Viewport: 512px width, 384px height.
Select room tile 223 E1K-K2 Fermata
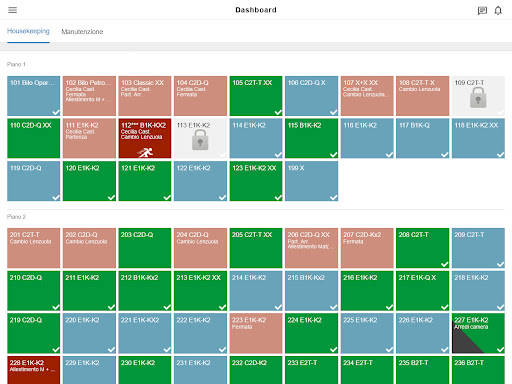pyautogui.click(x=256, y=333)
